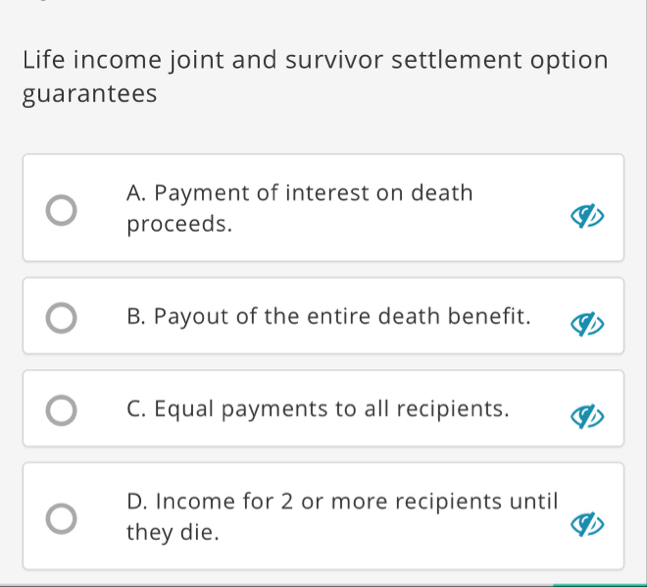The height and width of the screenshot is (587, 647).
Task: Click the 'C. Equal payments to all recipients.' label
Action: click(x=318, y=409)
